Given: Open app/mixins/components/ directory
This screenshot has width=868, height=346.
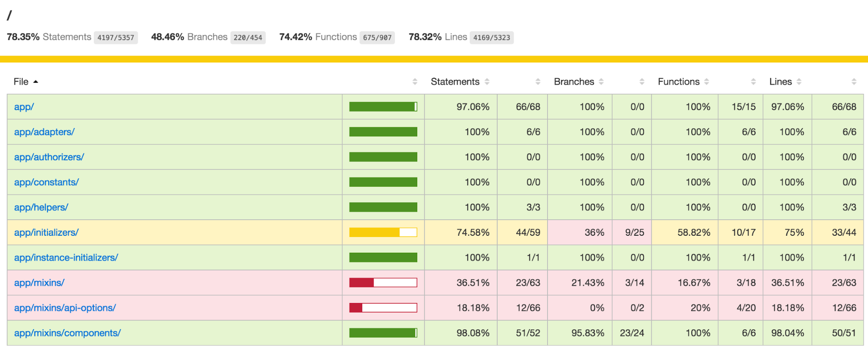Looking at the screenshot, I should point(67,333).
